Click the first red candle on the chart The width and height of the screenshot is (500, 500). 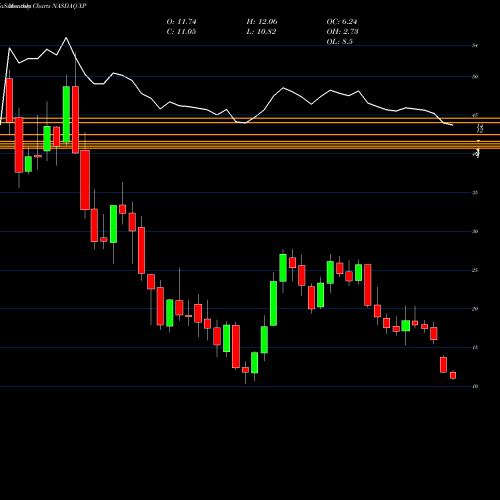[x=9, y=100]
